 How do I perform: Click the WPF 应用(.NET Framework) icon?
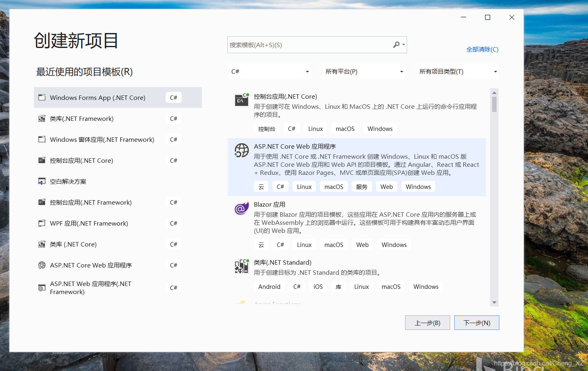[x=42, y=223]
